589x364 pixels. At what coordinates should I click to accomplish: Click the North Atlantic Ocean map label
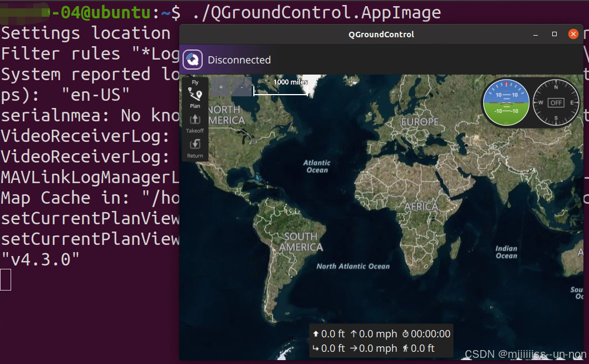tap(353, 267)
